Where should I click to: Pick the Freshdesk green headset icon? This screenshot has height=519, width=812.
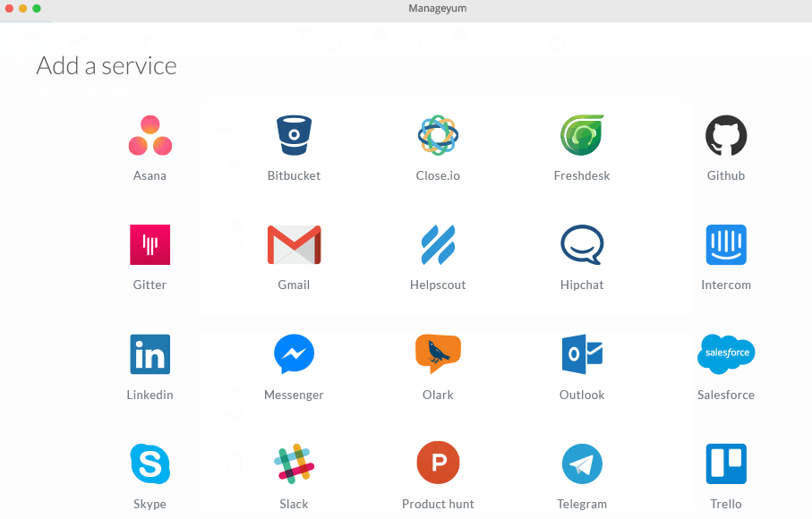pos(582,135)
